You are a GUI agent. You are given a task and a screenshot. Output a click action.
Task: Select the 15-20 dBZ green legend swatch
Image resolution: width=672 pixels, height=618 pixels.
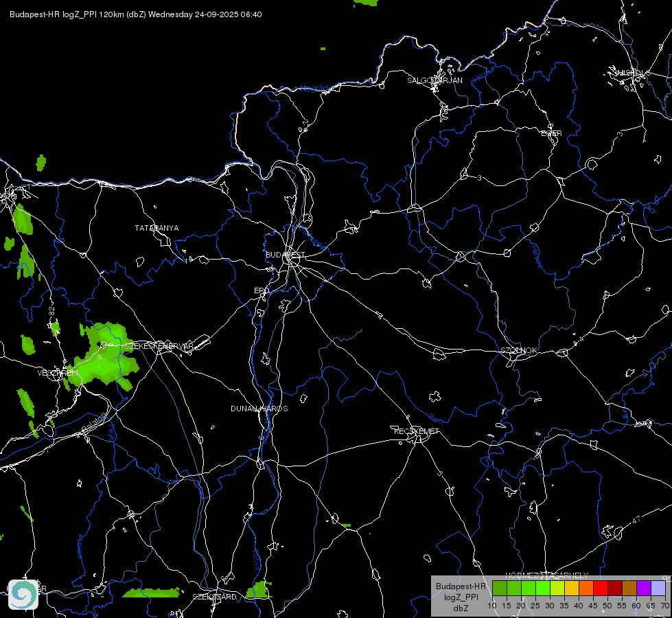point(514,588)
